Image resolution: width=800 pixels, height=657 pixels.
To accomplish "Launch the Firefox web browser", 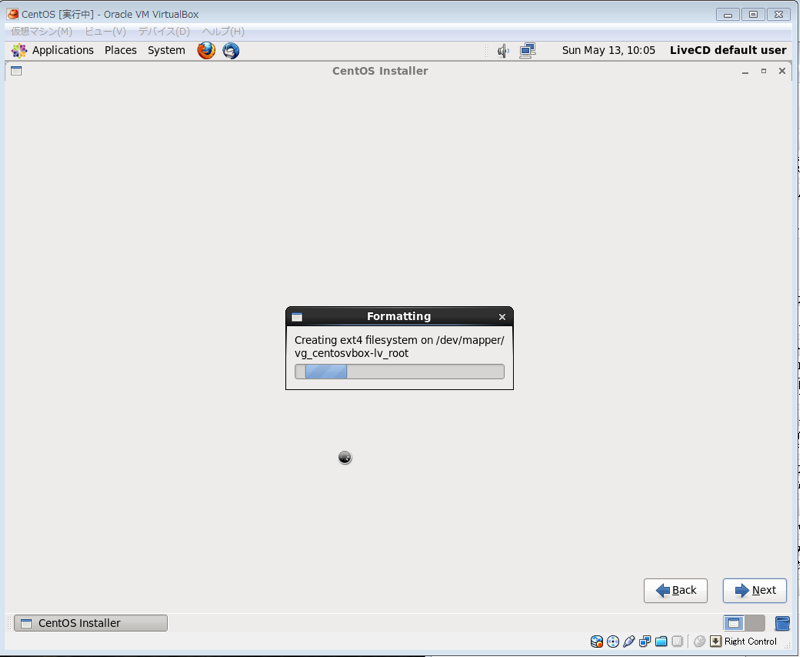I will click(x=206, y=50).
